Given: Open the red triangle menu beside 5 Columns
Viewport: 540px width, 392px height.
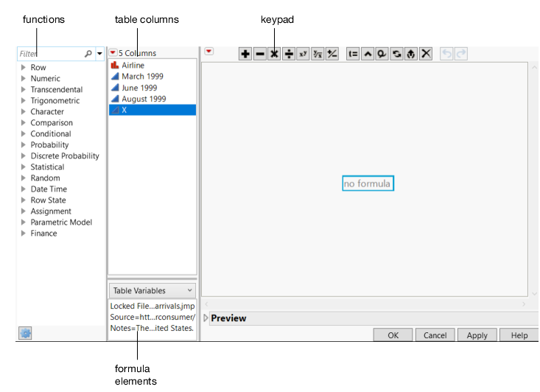Looking at the screenshot, I should [x=113, y=53].
